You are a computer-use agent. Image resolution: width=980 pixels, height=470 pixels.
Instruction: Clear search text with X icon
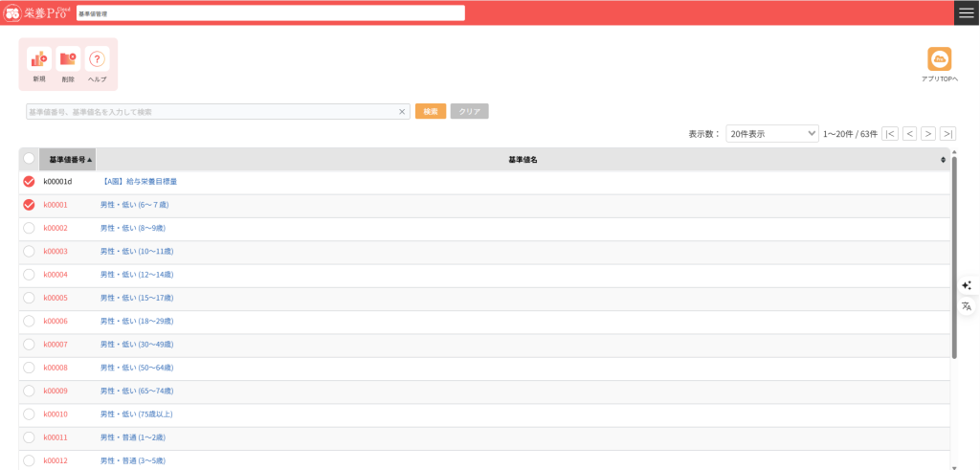(402, 112)
